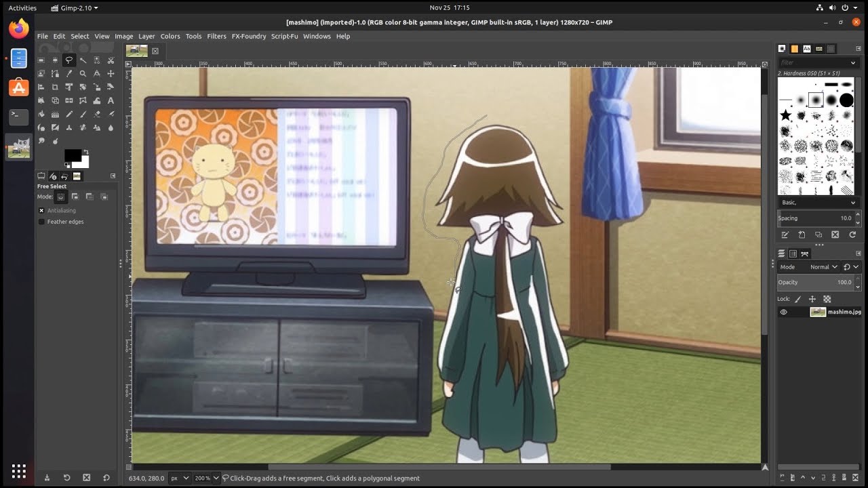Image resolution: width=868 pixels, height=488 pixels.
Task: Select the Fuzzy Select magic wand tool
Action: (83, 60)
